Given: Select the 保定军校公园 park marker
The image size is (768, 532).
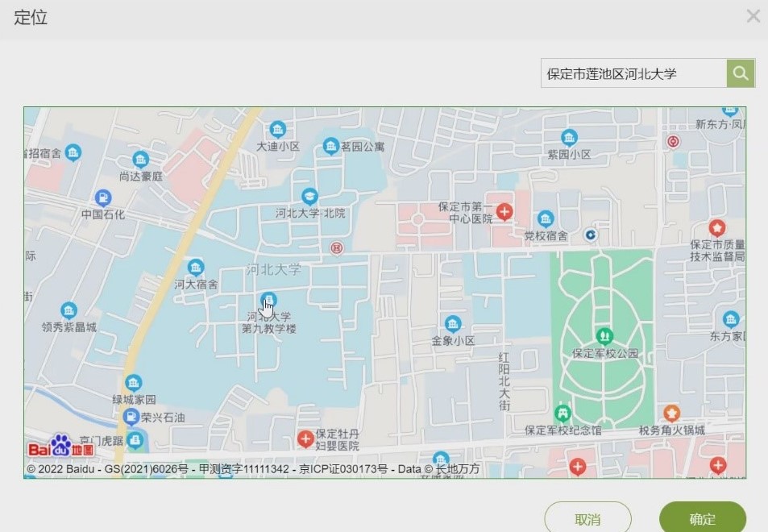Looking at the screenshot, I should [x=604, y=335].
